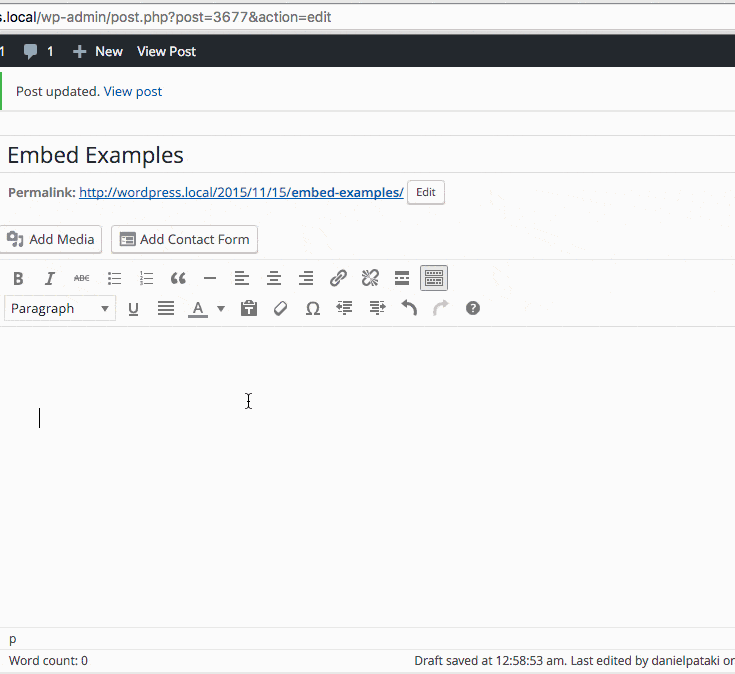Screen dimensions: 735x674
Task: Apply blockquote formatting
Action: coord(178,278)
